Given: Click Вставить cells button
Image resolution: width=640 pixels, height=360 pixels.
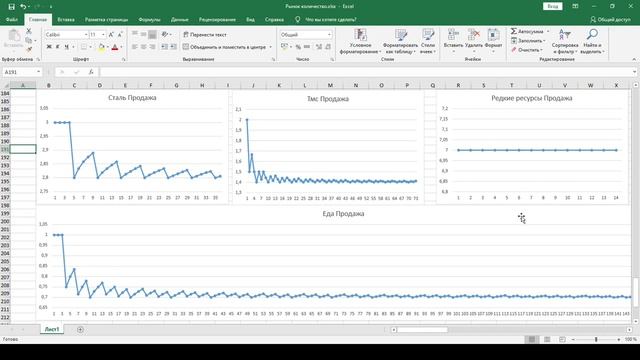Looking at the screenshot, I should point(453,41).
